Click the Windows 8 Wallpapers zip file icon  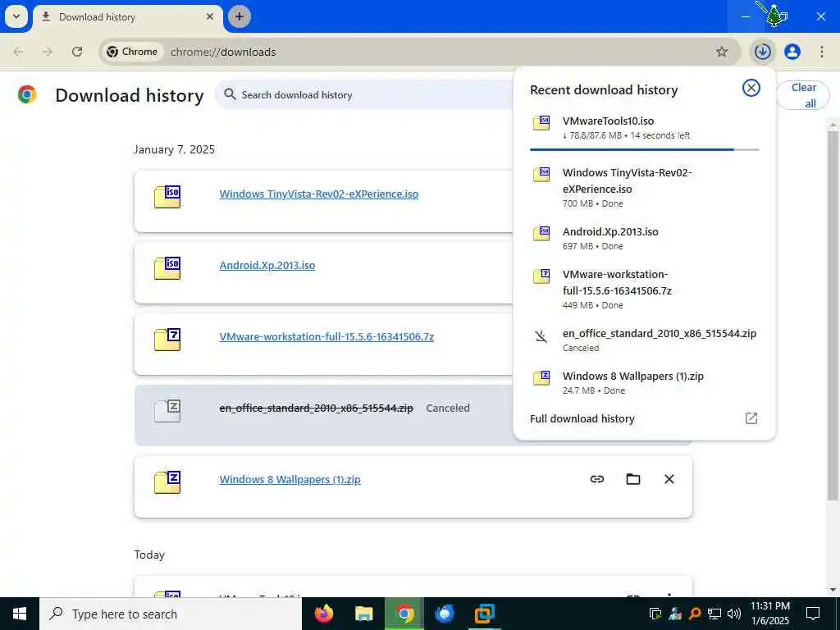coord(167,482)
